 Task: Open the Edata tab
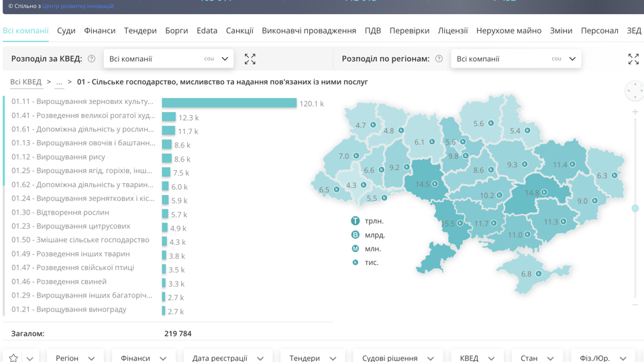pyautogui.click(x=207, y=31)
